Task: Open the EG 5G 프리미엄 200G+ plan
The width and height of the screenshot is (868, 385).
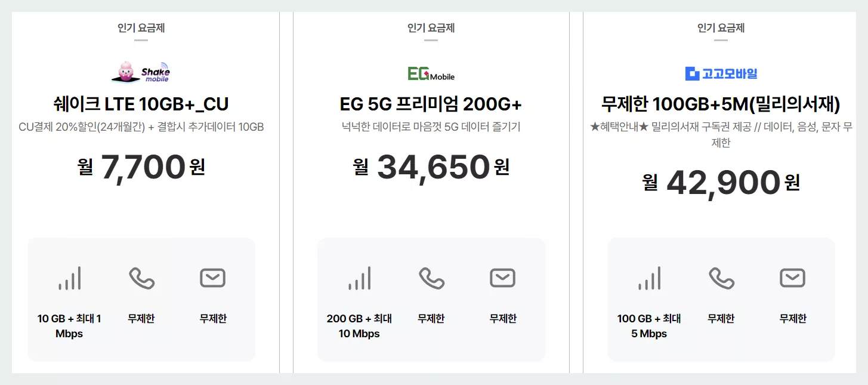Action: (431, 104)
